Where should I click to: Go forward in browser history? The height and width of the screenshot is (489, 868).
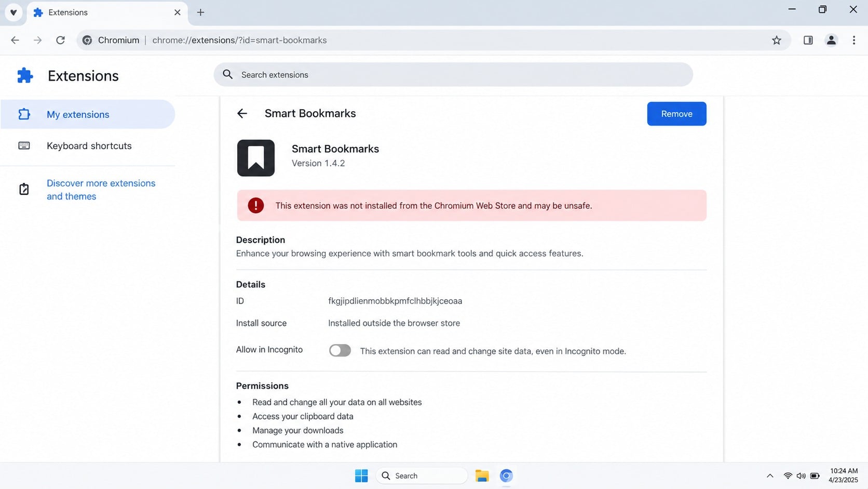point(37,40)
